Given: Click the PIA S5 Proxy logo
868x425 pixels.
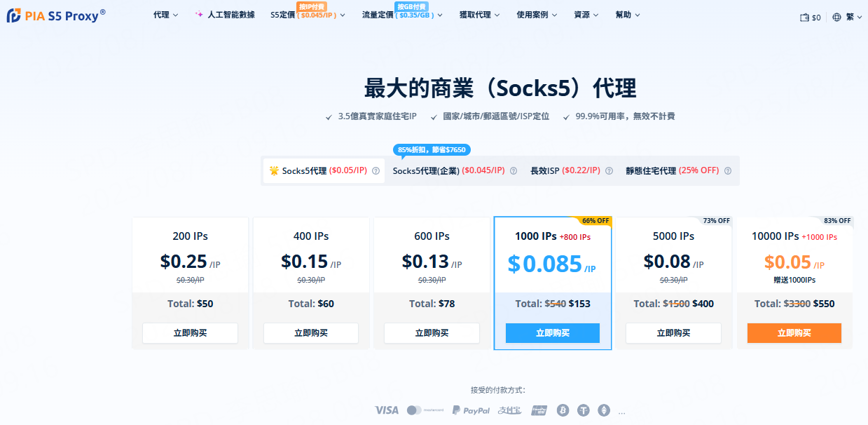Looking at the screenshot, I should 56,15.
